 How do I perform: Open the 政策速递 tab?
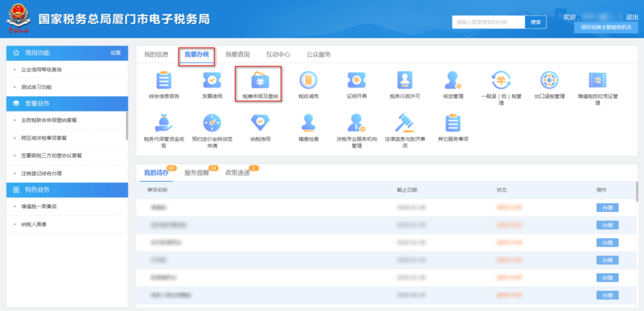point(237,173)
